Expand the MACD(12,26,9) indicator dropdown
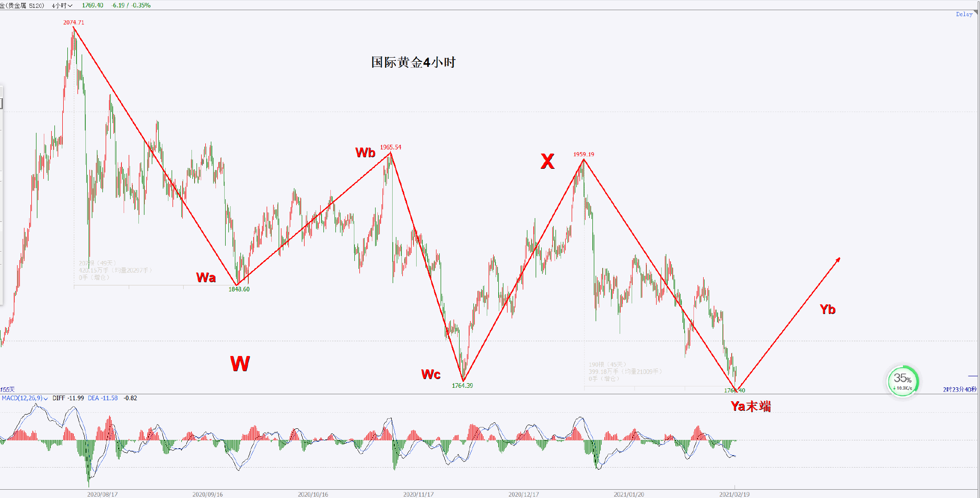 [25, 398]
